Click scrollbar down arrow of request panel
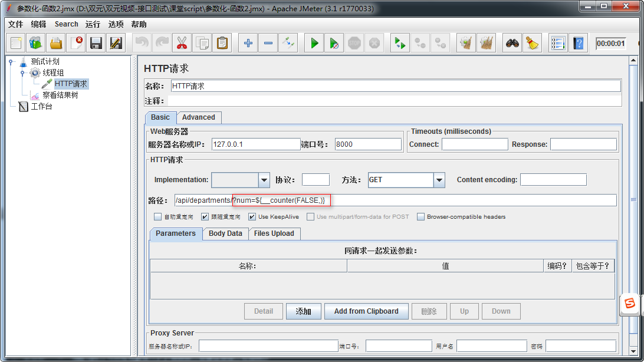 coord(633,351)
